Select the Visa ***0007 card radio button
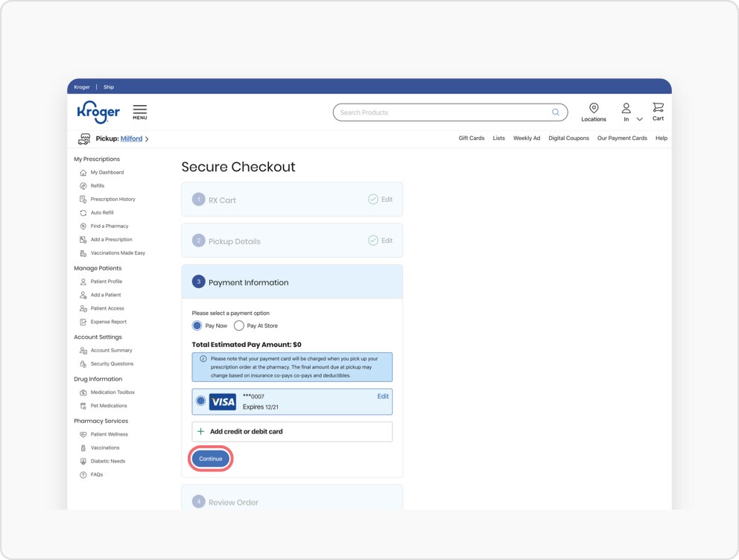Viewport: 739px width, 560px height. click(x=201, y=401)
